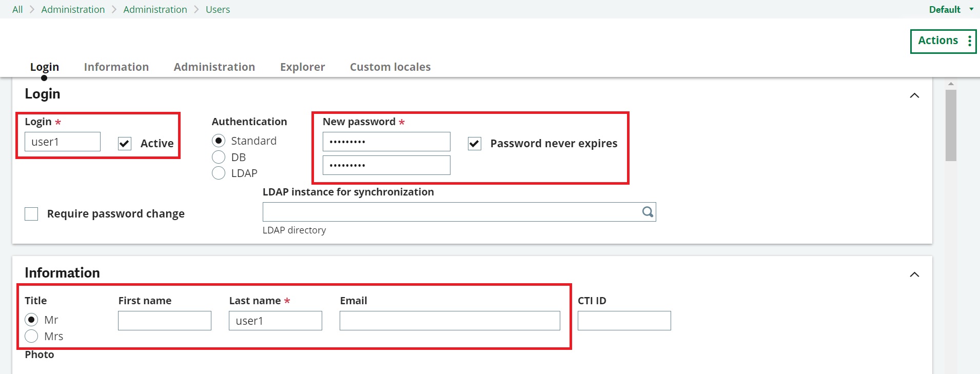Collapse the Login section chevron
This screenshot has height=374, width=980.
(x=915, y=95)
